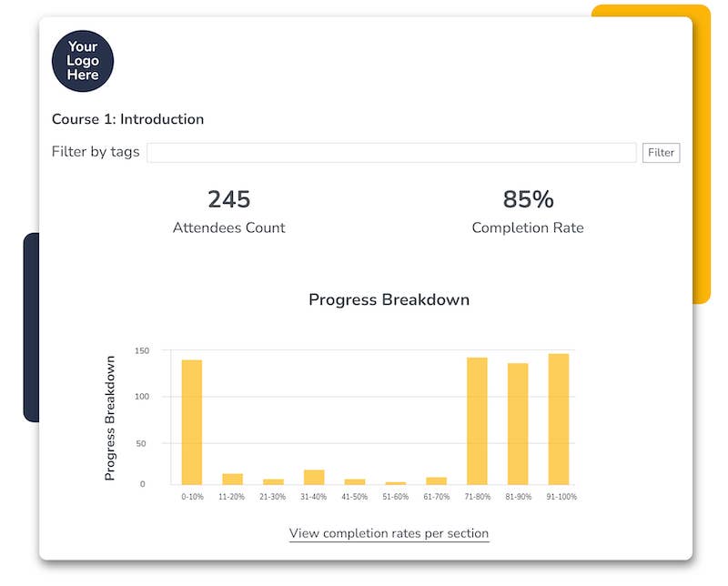Screen dimensions: 728x586
Task: Click the 21-30% progress bar
Action: (x=273, y=481)
